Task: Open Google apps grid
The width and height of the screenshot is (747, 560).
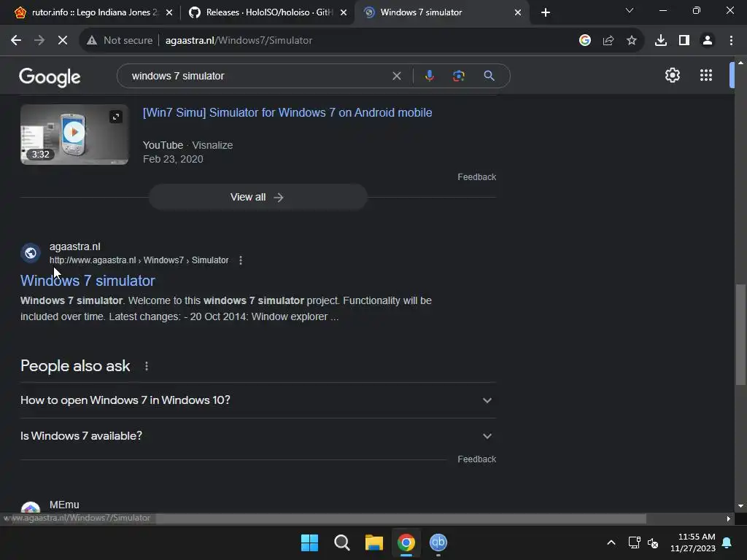Action: 705,75
